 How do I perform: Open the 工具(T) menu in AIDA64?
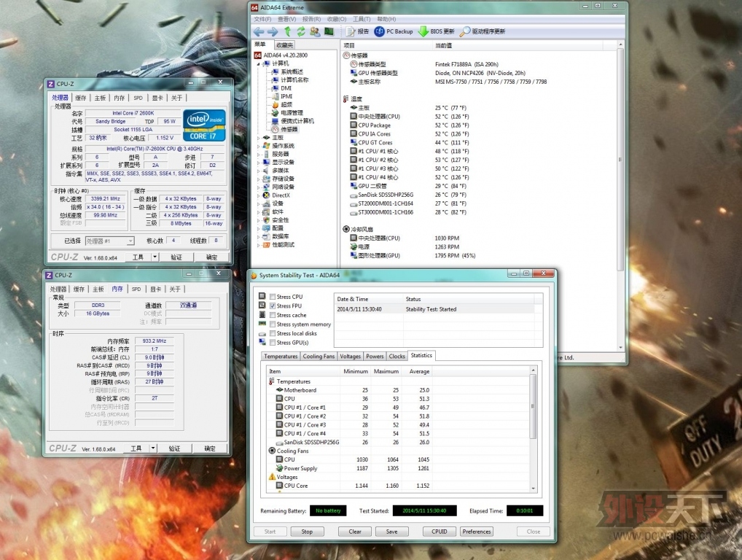[x=362, y=19]
